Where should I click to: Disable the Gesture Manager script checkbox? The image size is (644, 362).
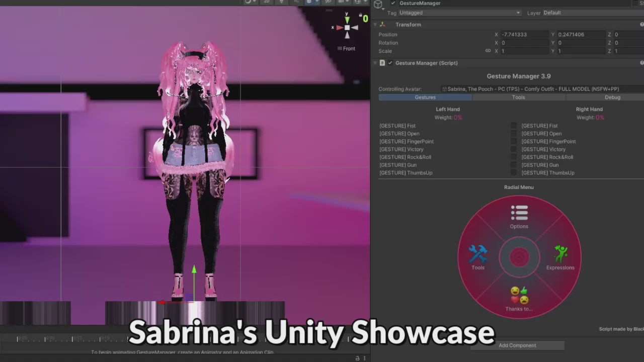[390, 63]
